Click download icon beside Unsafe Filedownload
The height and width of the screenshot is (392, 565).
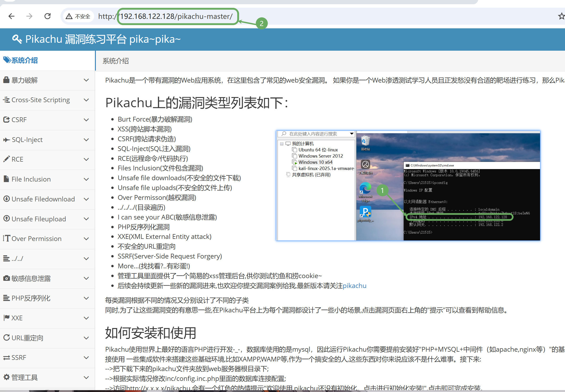pos(6,199)
